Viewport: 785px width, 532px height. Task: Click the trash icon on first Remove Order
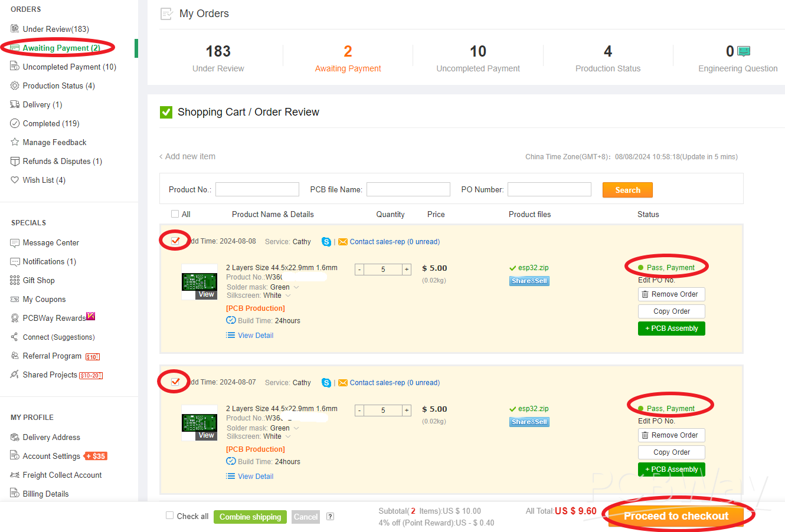point(645,294)
